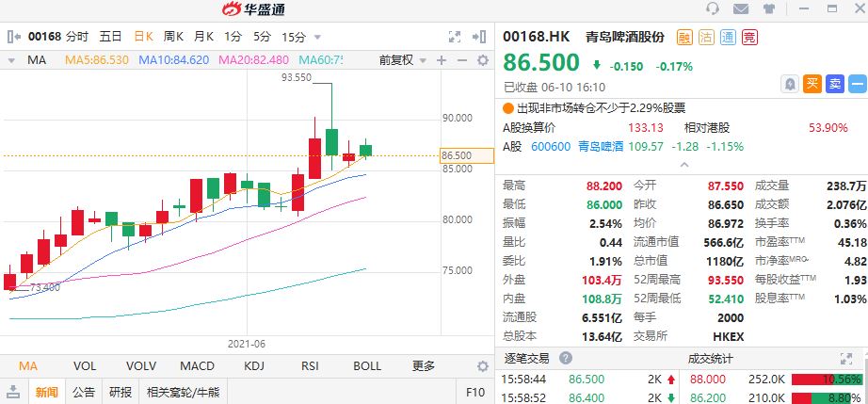This screenshot has height=404, width=868.
Task: Open the 公告 announcements tab
Action: 84,393
